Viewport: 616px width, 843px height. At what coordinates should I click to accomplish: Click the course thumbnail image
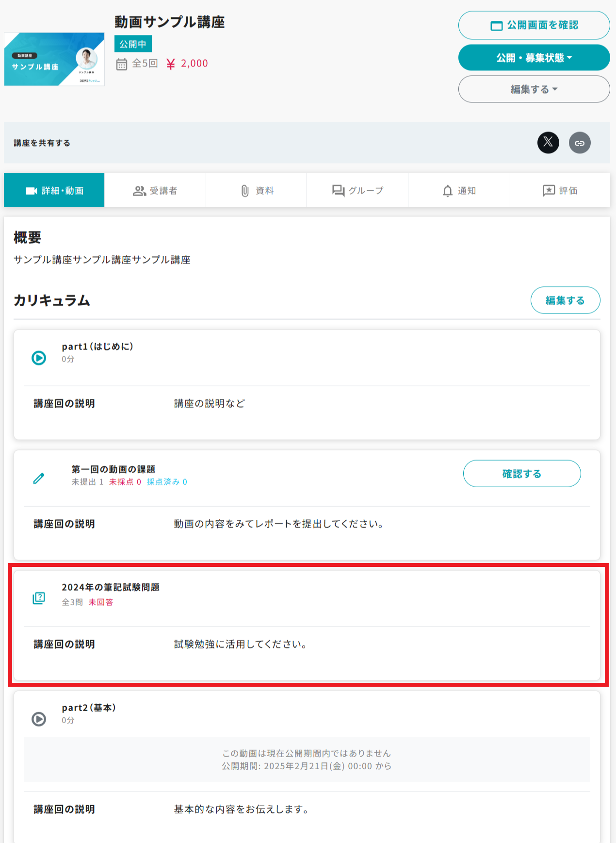click(54, 59)
